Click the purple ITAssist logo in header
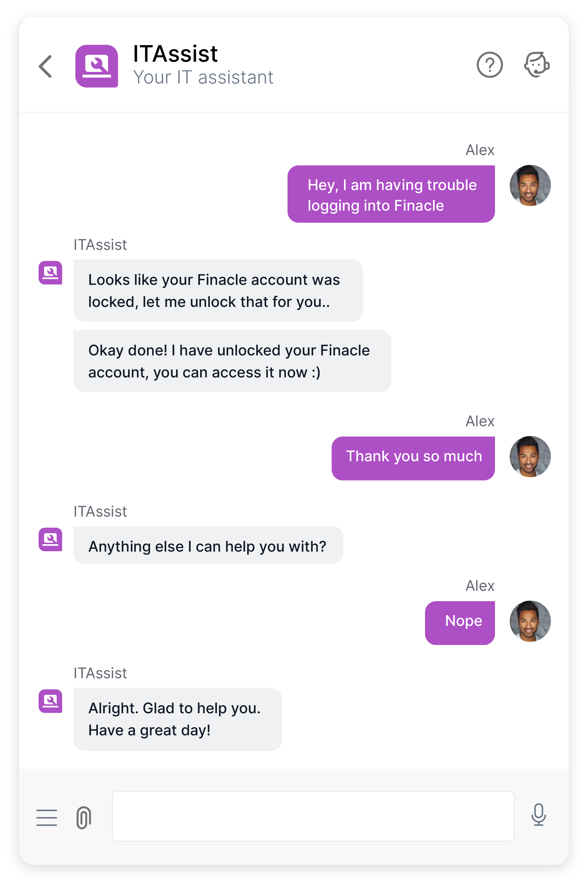The image size is (588, 884). coord(97,66)
